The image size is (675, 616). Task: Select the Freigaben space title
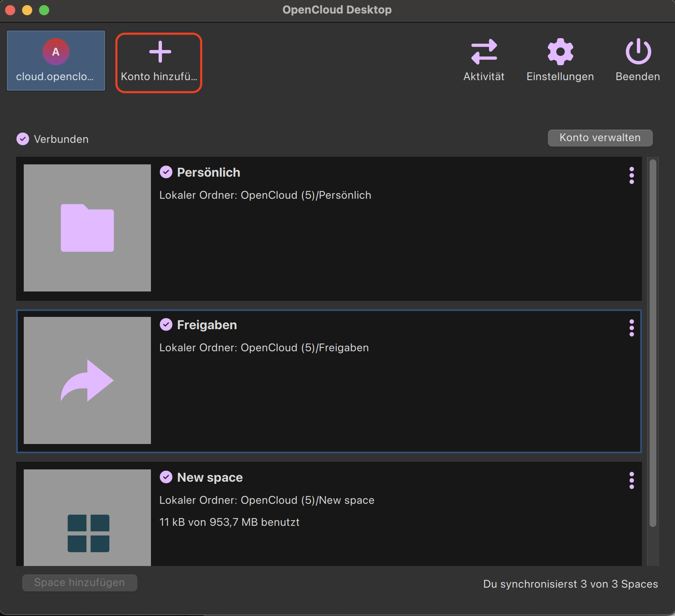[207, 325]
